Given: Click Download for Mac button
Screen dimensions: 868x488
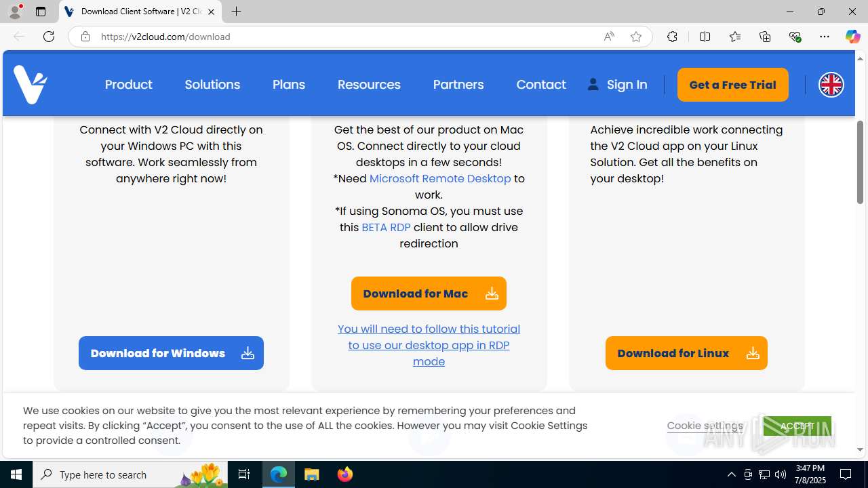Looking at the screenshot, I should [429, 293].
